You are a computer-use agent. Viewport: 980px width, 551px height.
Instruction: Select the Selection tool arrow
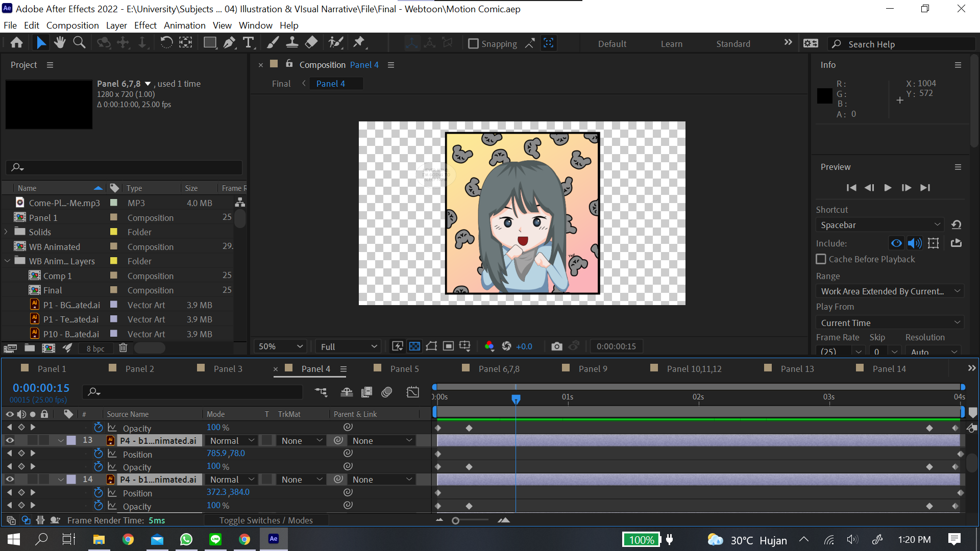click(41, 43)
